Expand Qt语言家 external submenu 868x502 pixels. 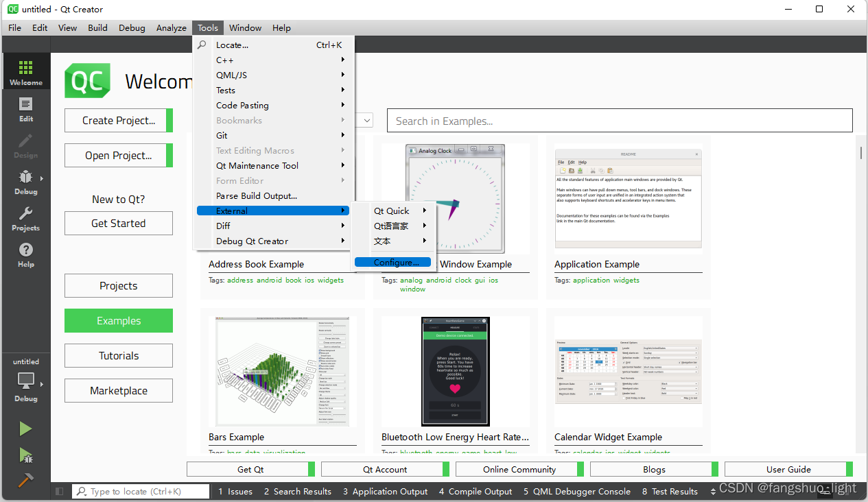[x=392, y=226]
